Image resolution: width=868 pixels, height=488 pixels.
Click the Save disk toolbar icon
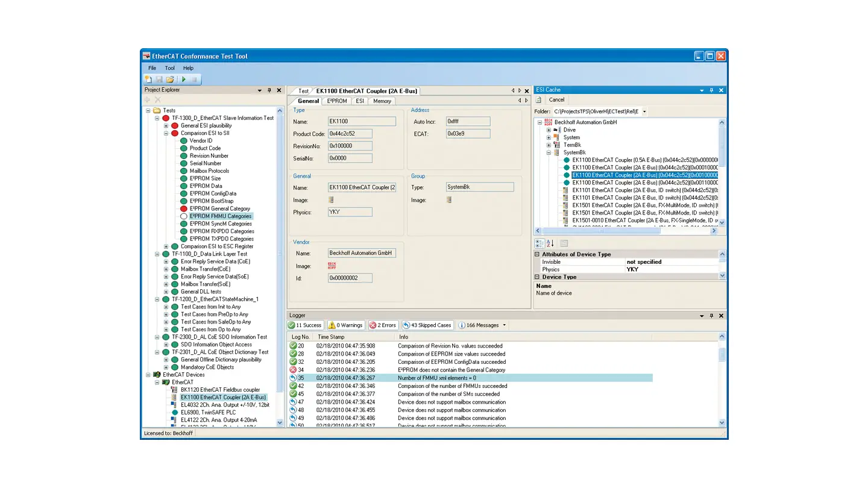[x=159, y=79]
